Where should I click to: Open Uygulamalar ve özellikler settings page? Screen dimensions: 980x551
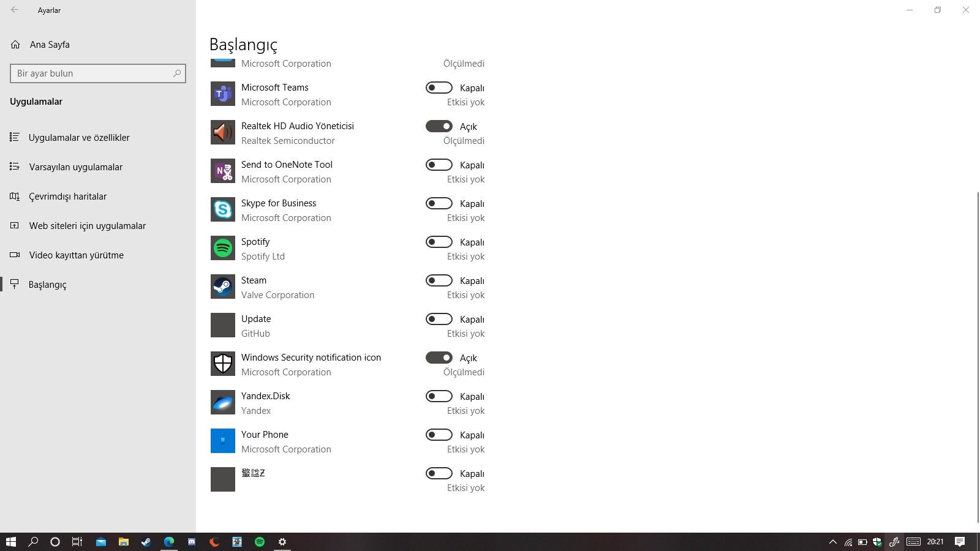coord(98,138)
